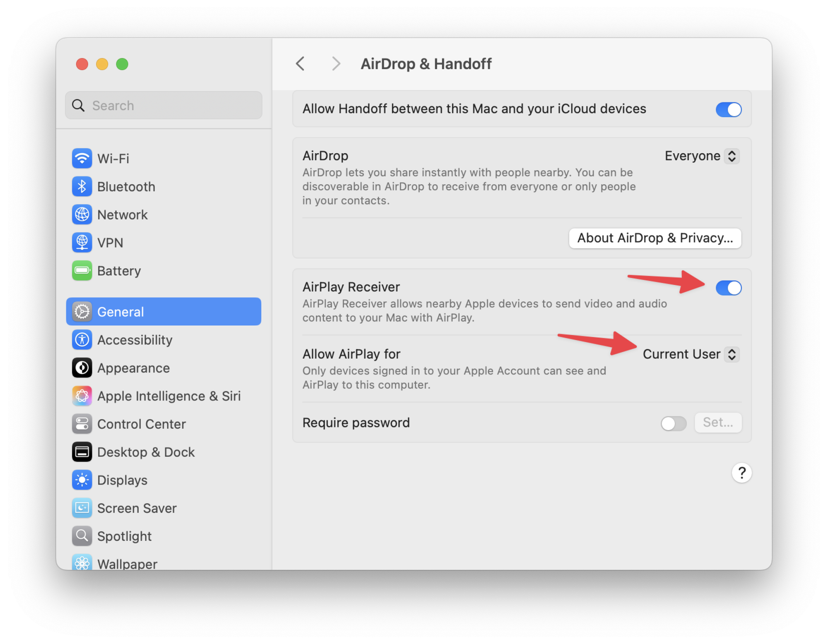
Task: Select Wallpaper in the sidebar
Action: pyautogui.click(x=164, y=562)
